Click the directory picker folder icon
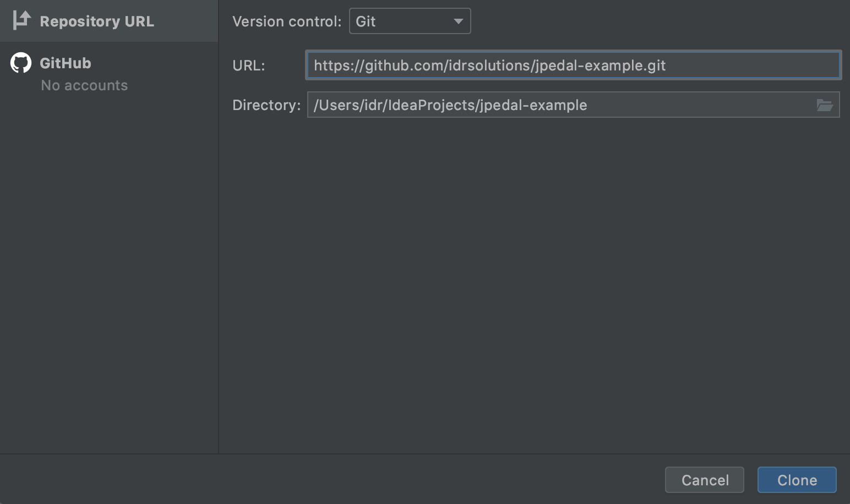This screenshot has width=850, height=504. 824,105
